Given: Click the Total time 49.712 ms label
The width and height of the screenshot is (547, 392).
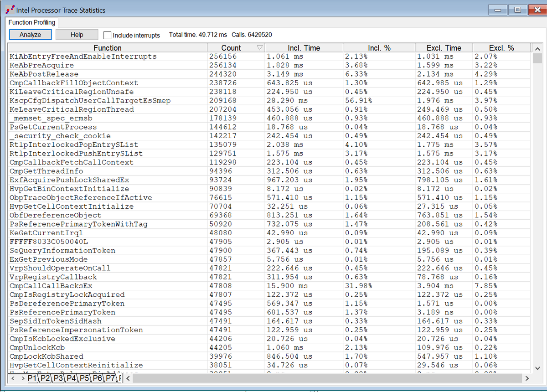Looking at the screenshot, I should 198,35.
